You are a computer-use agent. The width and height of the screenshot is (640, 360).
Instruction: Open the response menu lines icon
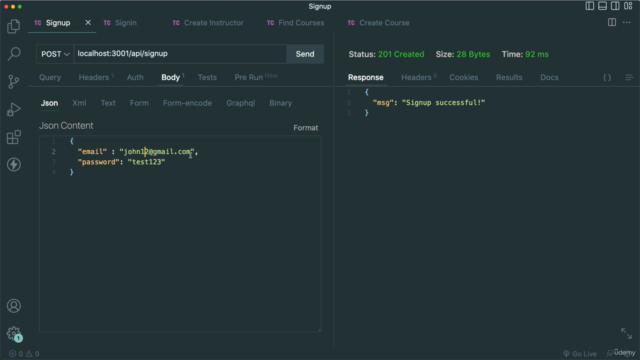(629, 77)
